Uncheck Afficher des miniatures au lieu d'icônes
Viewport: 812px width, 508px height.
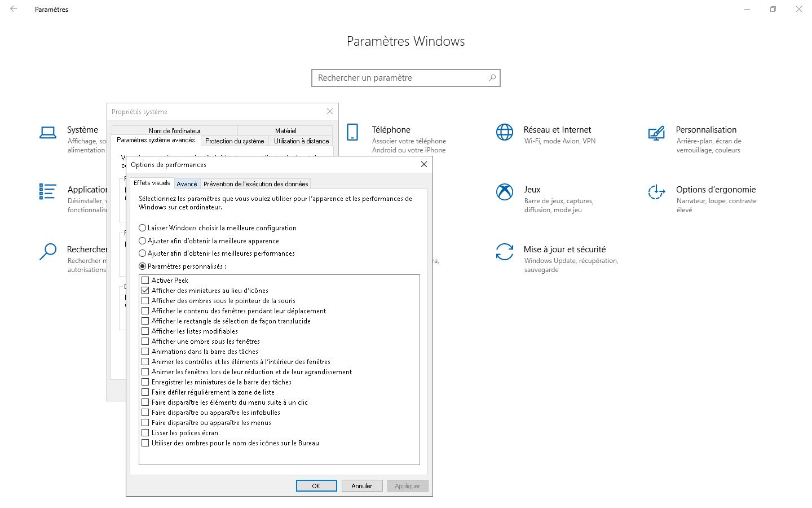point(145,291)
